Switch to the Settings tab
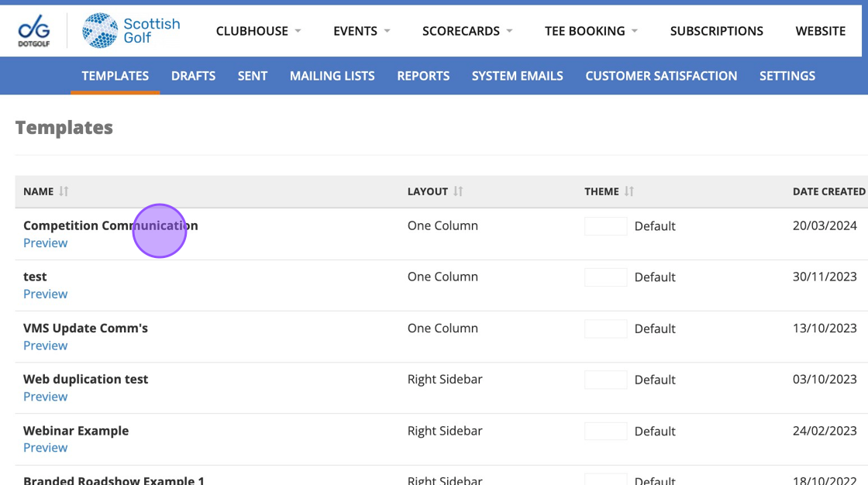 pyautogui.click(x=787, y=76)
